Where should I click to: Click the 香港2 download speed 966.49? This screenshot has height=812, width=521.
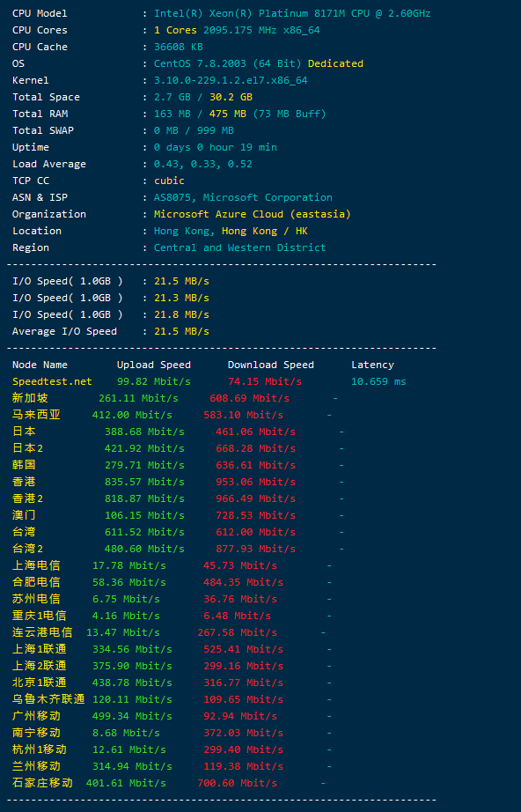click(255, 498)
